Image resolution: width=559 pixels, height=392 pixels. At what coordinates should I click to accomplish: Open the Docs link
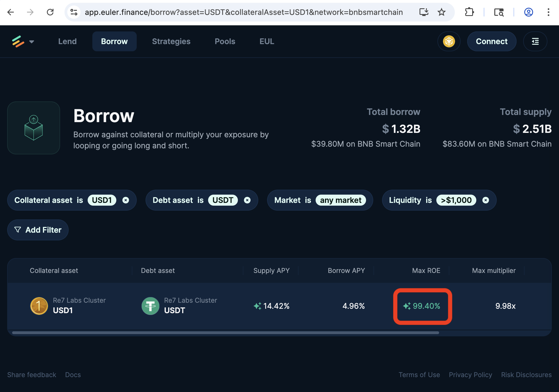click(72, 375)
